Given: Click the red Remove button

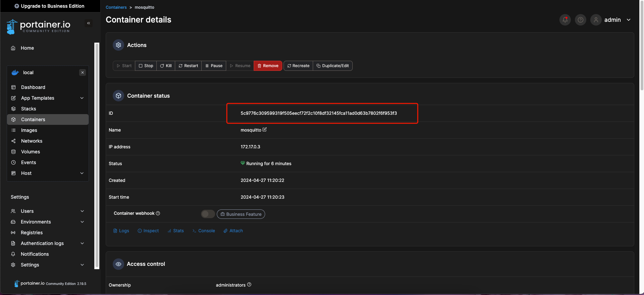Looking at the screenshot, I should pyautogui.click(x=268, y=66).
